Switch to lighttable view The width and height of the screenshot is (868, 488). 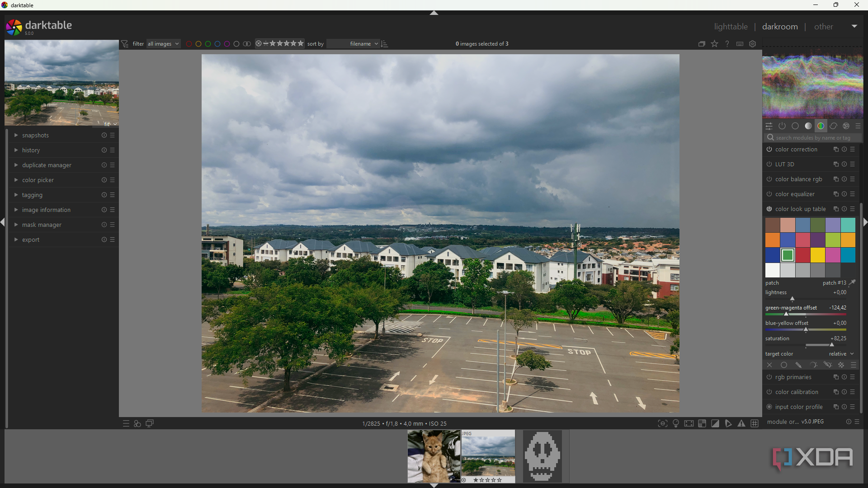point(731,27)
